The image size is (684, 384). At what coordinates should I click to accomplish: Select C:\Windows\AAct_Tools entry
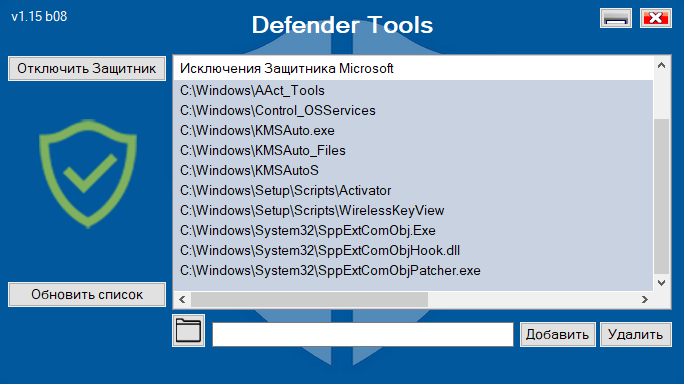tap(413, 90)
